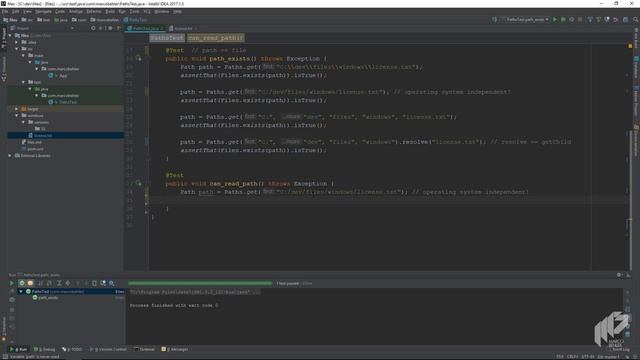Screen dimensions: 640x360
Task: Open the run configuration dropdown PathsTest.path_exists
Action: 525,20
